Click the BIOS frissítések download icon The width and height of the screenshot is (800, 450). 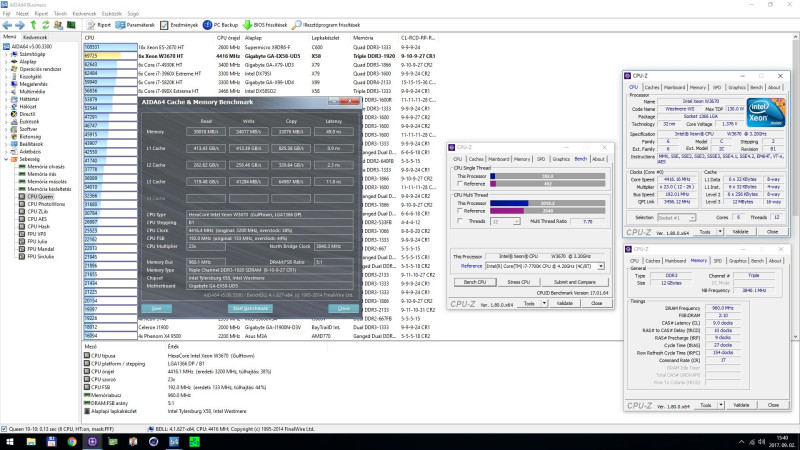[x=265, y=25]
